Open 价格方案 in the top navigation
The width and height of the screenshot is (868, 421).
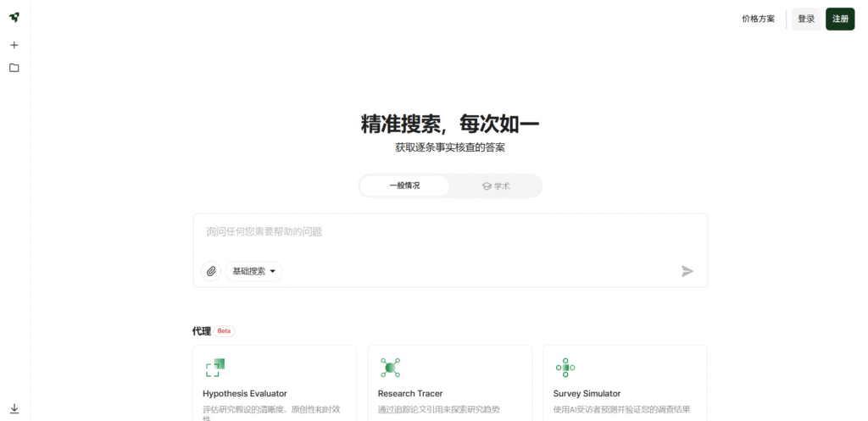pos(758,19)
